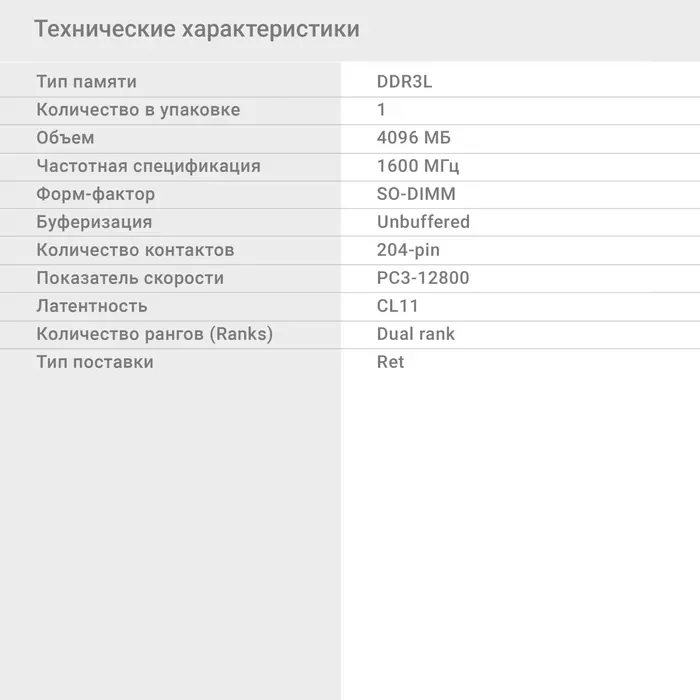
Task: Click the Dual rank value
Action: point(416,334)
